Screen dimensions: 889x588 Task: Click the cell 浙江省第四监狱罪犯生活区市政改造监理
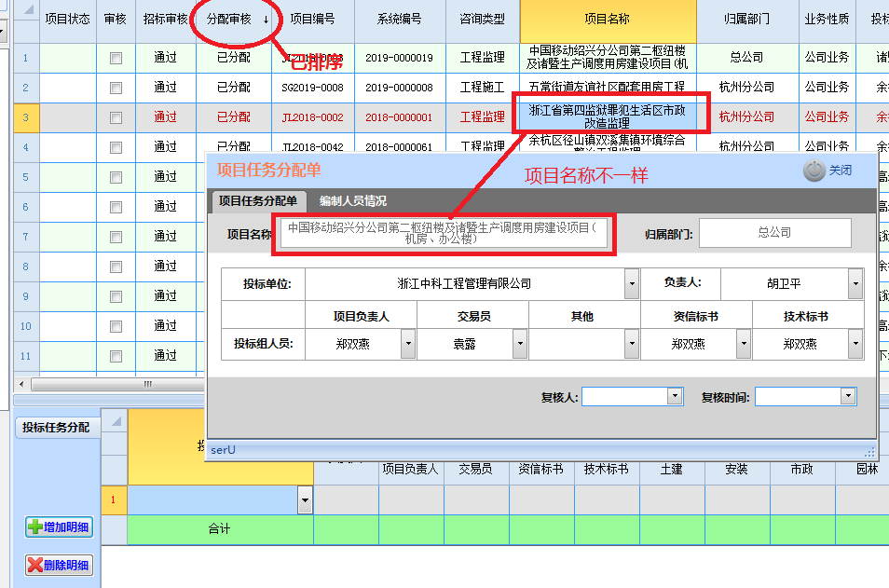pos(608,117)
